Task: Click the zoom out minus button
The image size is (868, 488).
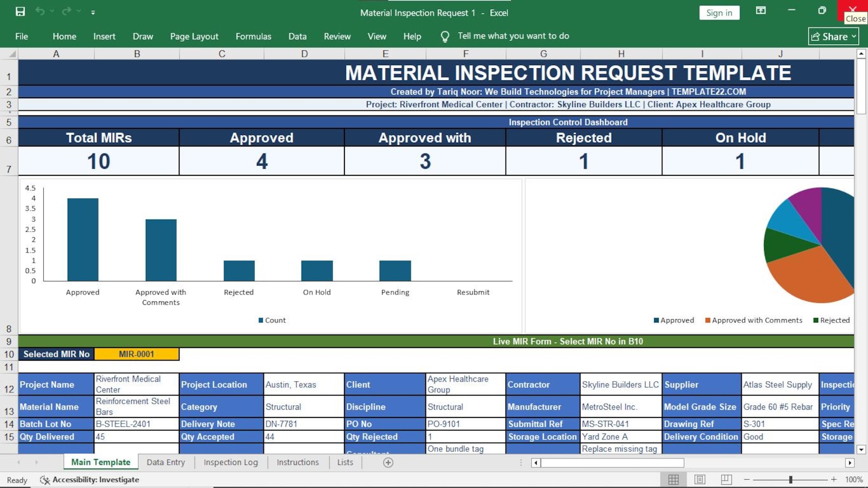Action: coord(747,480)
